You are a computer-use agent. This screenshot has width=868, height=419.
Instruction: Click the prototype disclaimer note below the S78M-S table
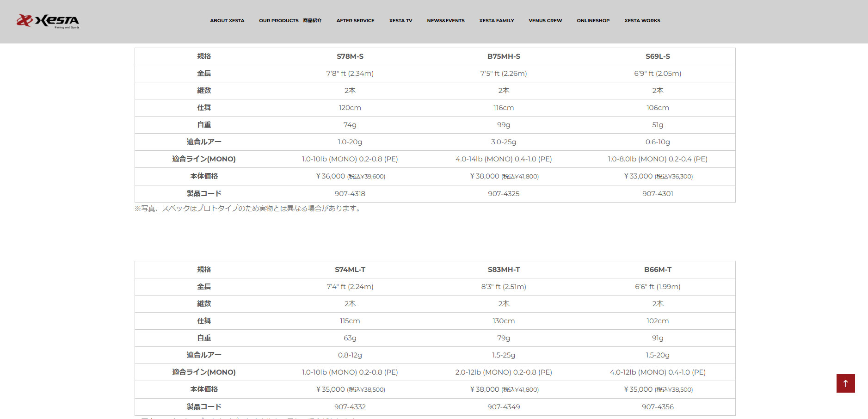(x=248, y=209)
